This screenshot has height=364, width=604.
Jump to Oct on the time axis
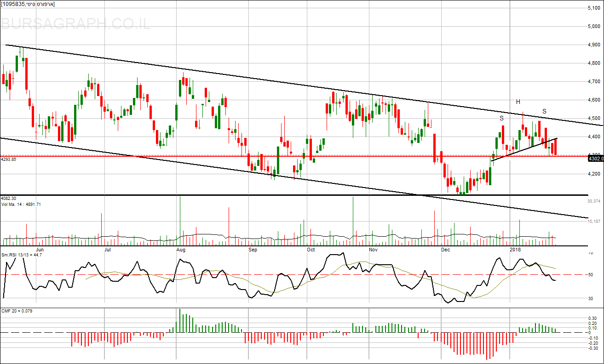tap(311, 250)
